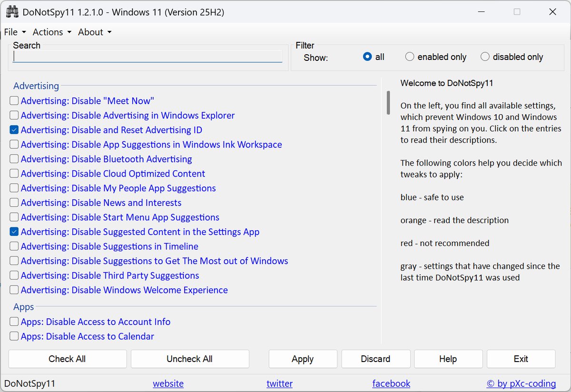Select the "disabled only" filter option
571x392 pixels.
click(485, 57)
